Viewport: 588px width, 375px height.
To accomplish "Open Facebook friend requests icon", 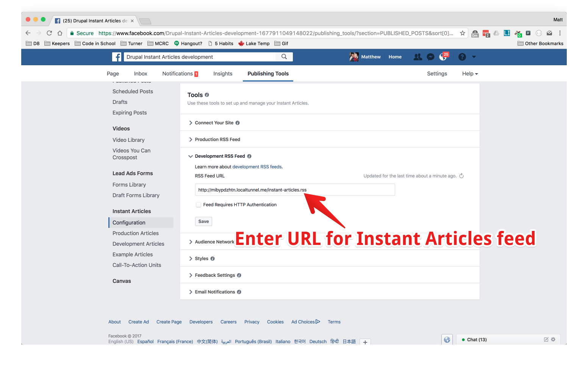I will (x=418, y=56).
